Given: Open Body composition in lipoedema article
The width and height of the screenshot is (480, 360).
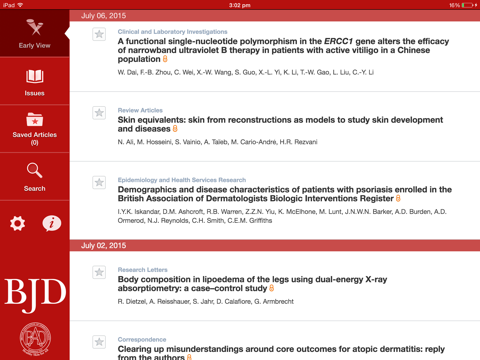Looking at the screenshot, I should click(x=252, y=284).
